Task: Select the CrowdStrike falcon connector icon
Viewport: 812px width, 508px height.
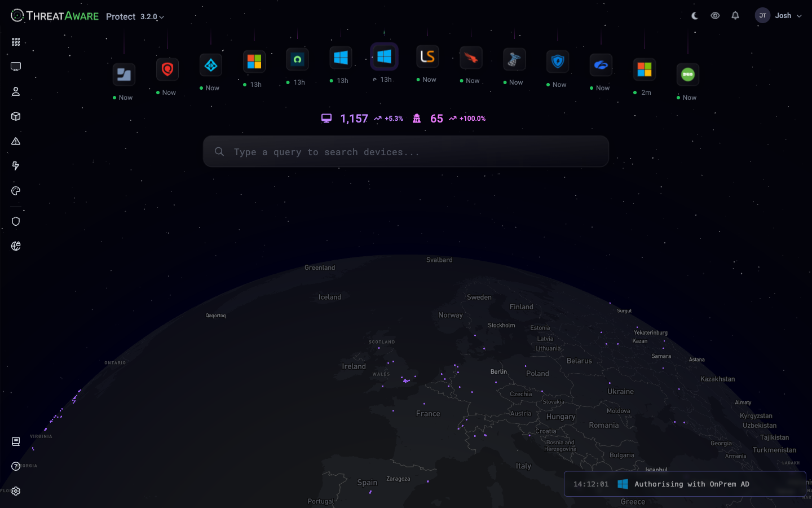Action: 471,58
